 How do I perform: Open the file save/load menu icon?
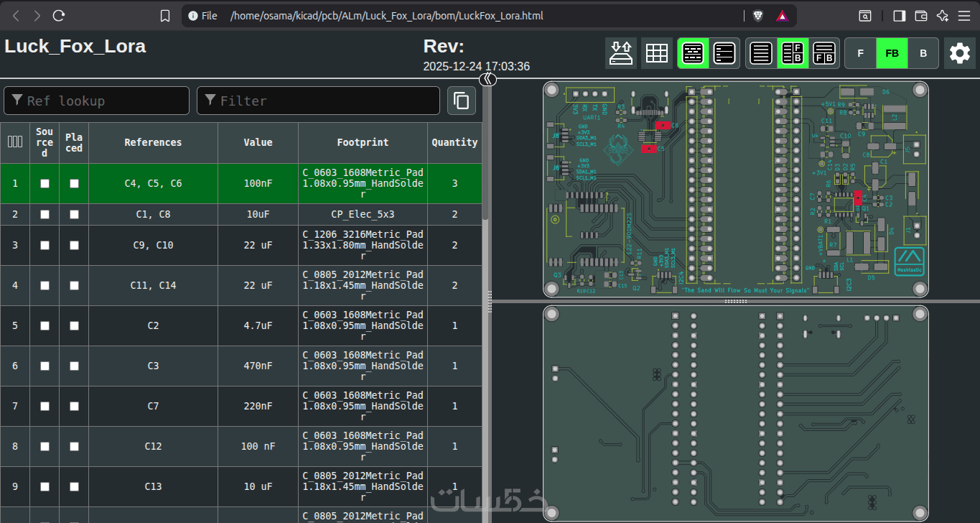click(x=620, y=53)
